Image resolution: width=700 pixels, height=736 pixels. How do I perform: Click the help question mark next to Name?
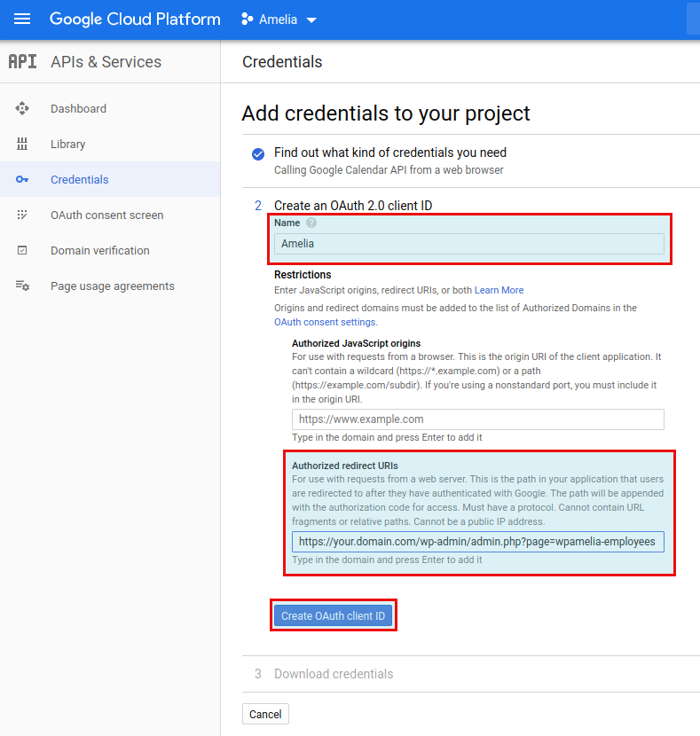[x=311, y=223]
